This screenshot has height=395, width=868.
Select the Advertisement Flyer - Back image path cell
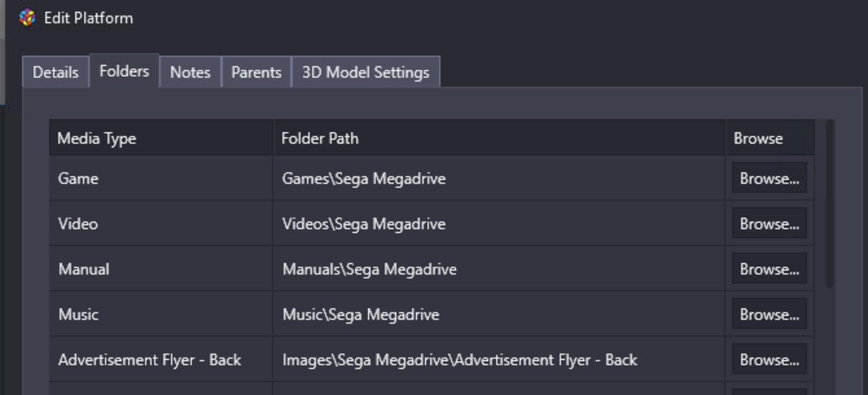click(x=499, y=359)
